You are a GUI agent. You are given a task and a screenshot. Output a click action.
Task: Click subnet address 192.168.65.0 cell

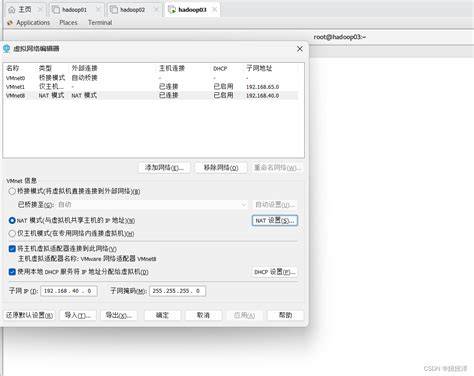262,87
